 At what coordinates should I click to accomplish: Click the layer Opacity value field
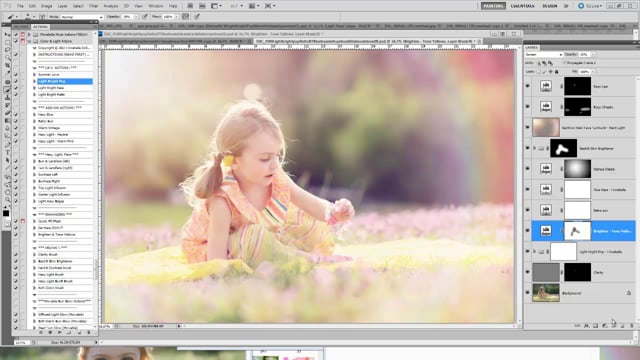[x=584, y=54]
